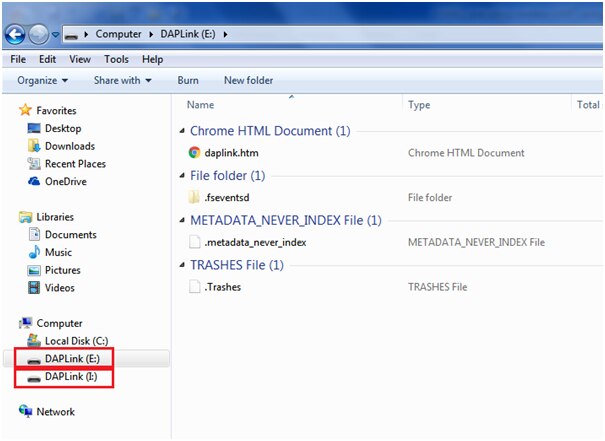Open Desktop in the navigation pane

tap(63, 128)
